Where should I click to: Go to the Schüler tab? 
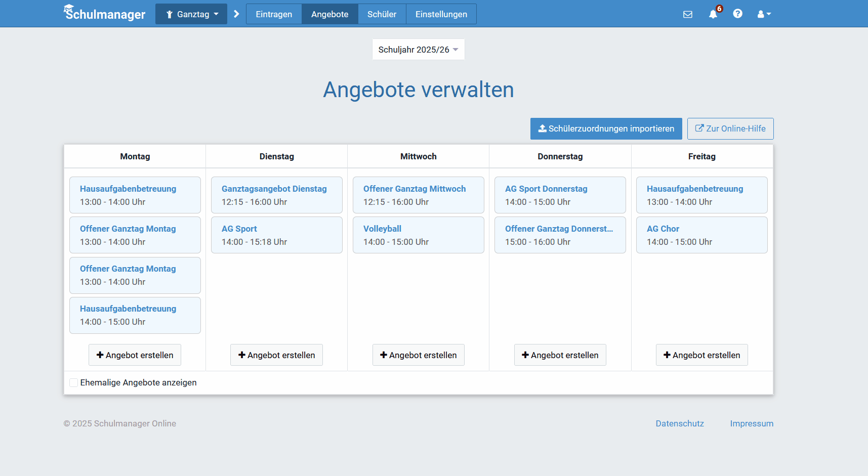tap(382, 14)
